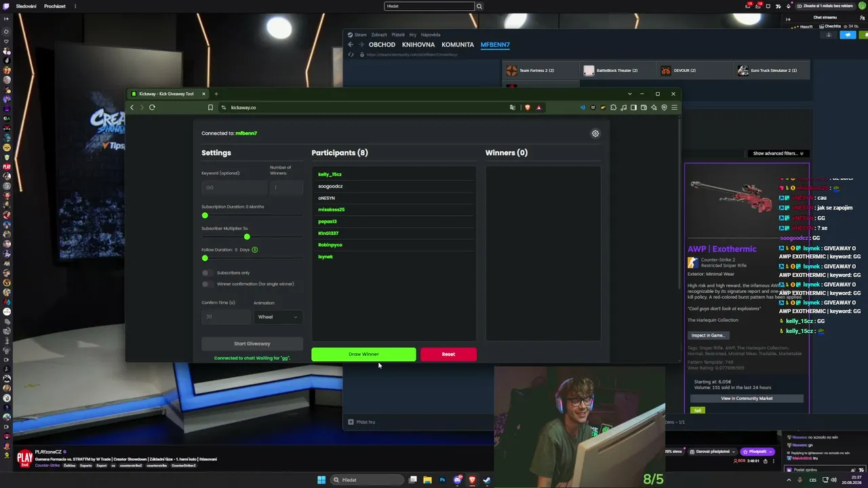868x488 pixels.
Task: Click the Keyword input field
Action: pyautogui.click(x=234, y=187)
